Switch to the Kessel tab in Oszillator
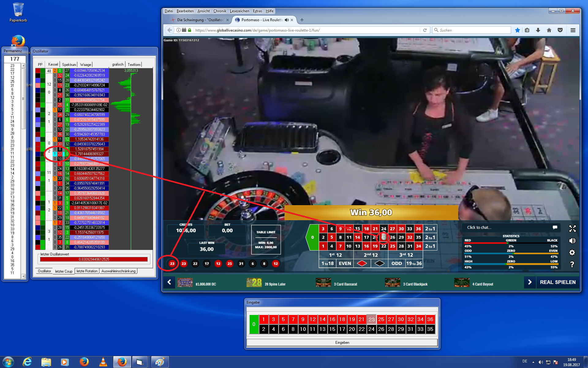Screen dimensions: 588x368 (53, 64)
